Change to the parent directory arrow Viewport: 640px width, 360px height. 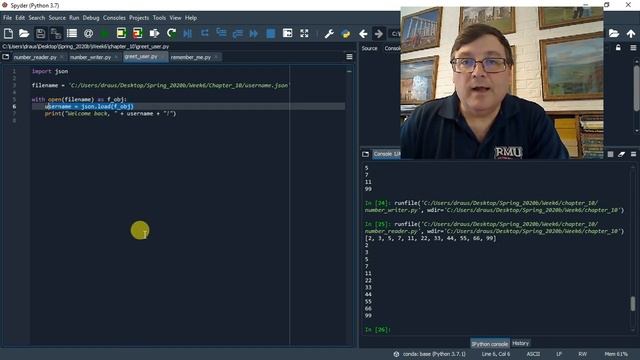(x=631, y=33)
